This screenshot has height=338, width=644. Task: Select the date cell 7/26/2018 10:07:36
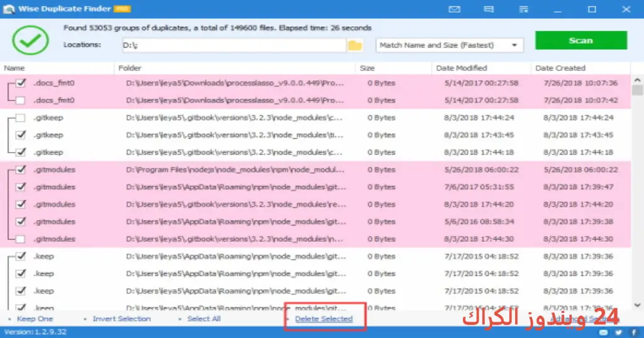580,83
